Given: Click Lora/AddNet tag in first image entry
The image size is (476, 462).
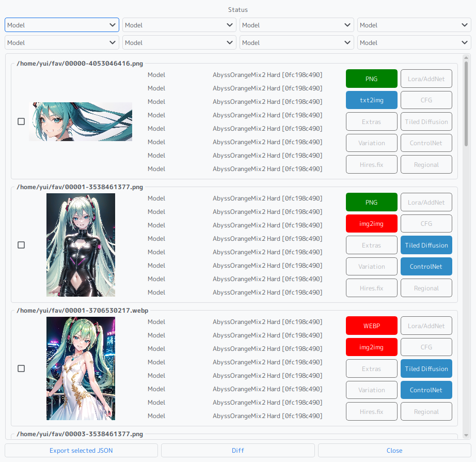Looking at the screenshot, I should tap(426, 79).
